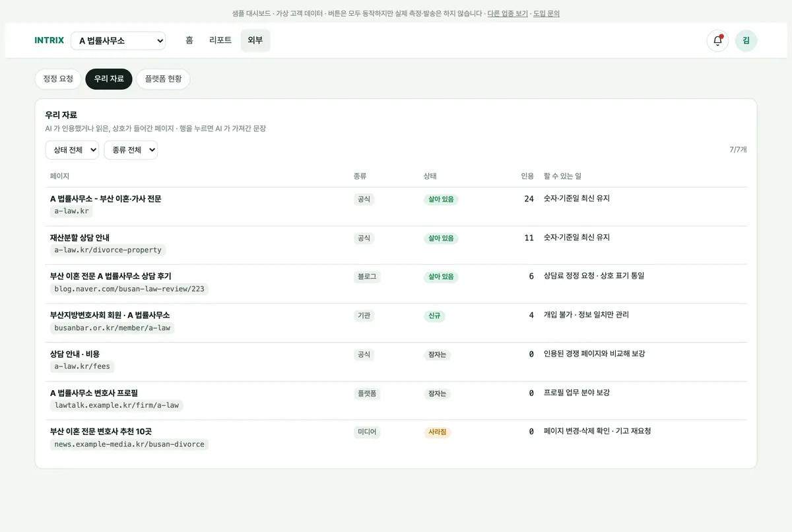Click 개입 불가 · 정보 일치만 관리

tap(586, 315)
